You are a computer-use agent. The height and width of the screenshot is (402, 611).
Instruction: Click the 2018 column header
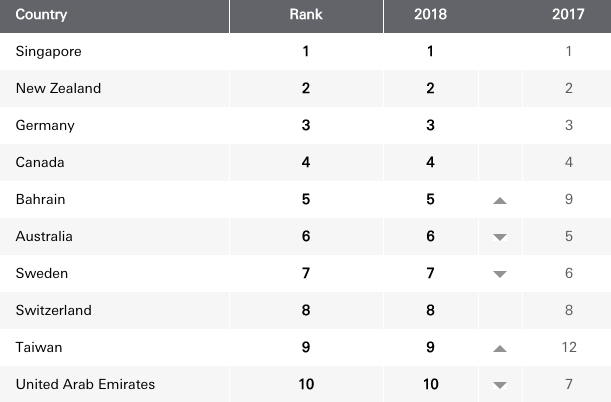[430, 15]
